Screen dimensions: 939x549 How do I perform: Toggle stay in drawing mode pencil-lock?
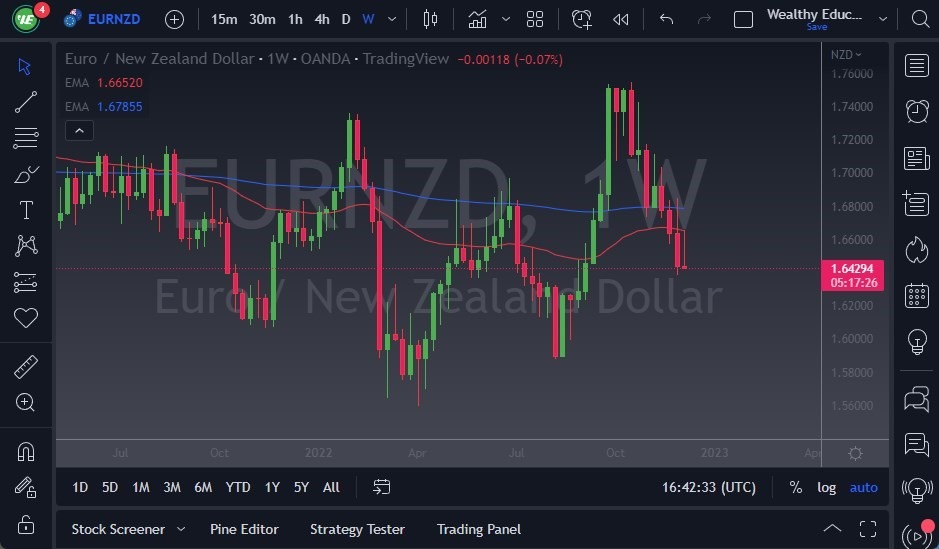coord(26,487)
